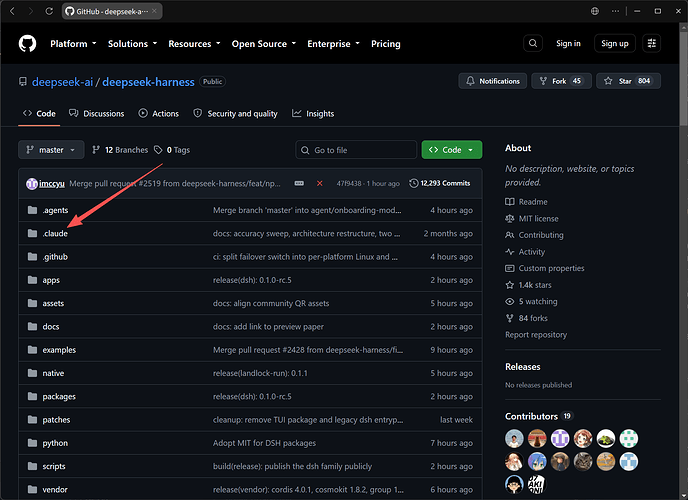688x500 pixels.
Task: Open the 12,293 Commits history
Action: 440,183
